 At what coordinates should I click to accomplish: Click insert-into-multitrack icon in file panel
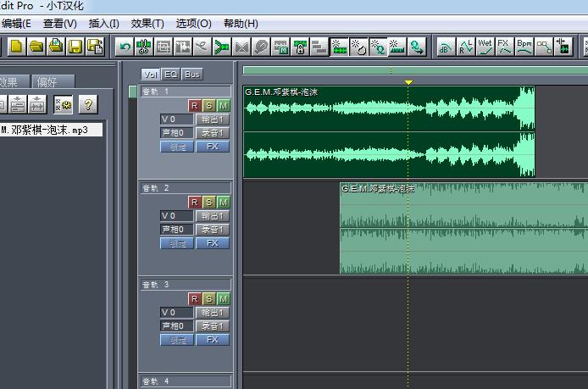tap(18, 104)
